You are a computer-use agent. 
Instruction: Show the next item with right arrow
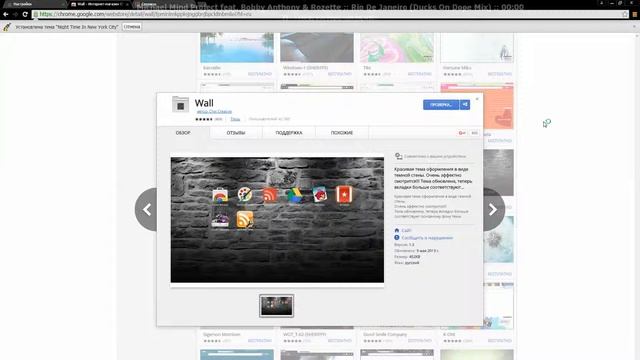(x=493, y=210)
